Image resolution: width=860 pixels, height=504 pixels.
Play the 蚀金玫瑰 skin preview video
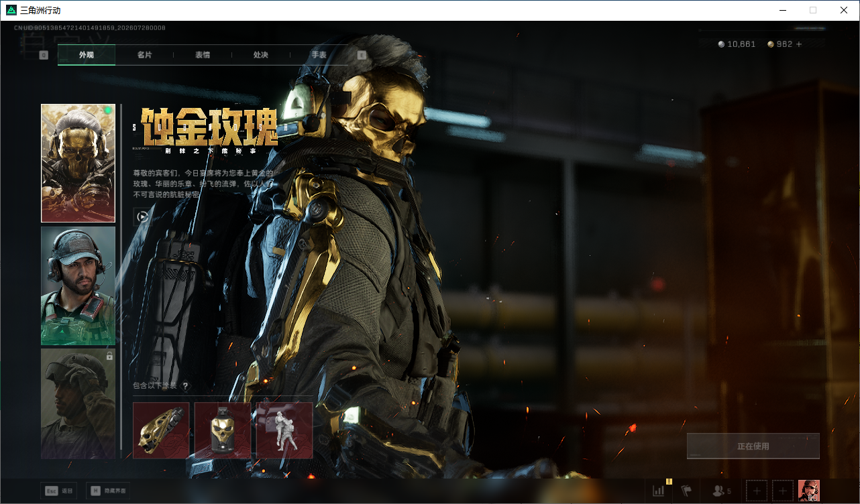[142, 216]
